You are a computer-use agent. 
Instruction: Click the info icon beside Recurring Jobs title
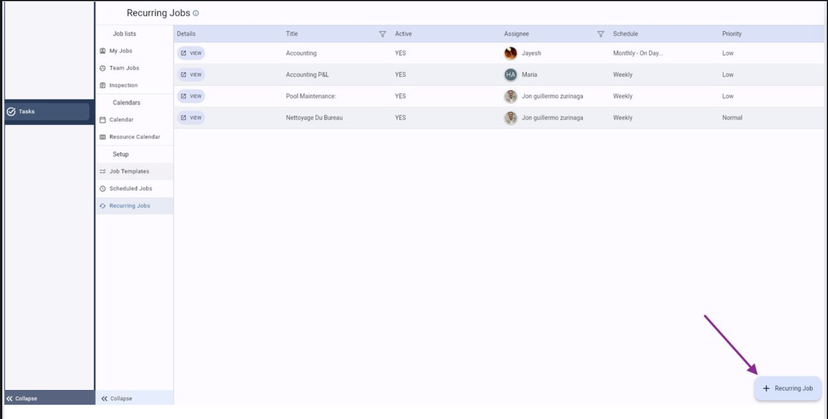pyautogui.click(x=196, y=13)
